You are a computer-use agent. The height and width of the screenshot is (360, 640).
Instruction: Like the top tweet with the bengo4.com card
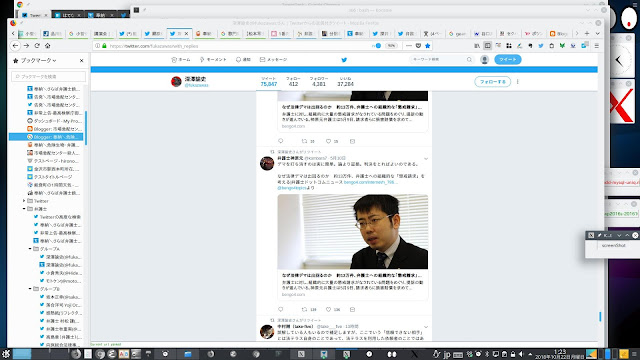point(328,141)
